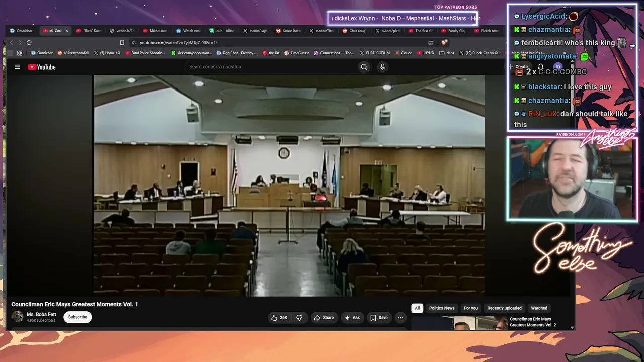Select the All filter chip

[x=417, y=308]
